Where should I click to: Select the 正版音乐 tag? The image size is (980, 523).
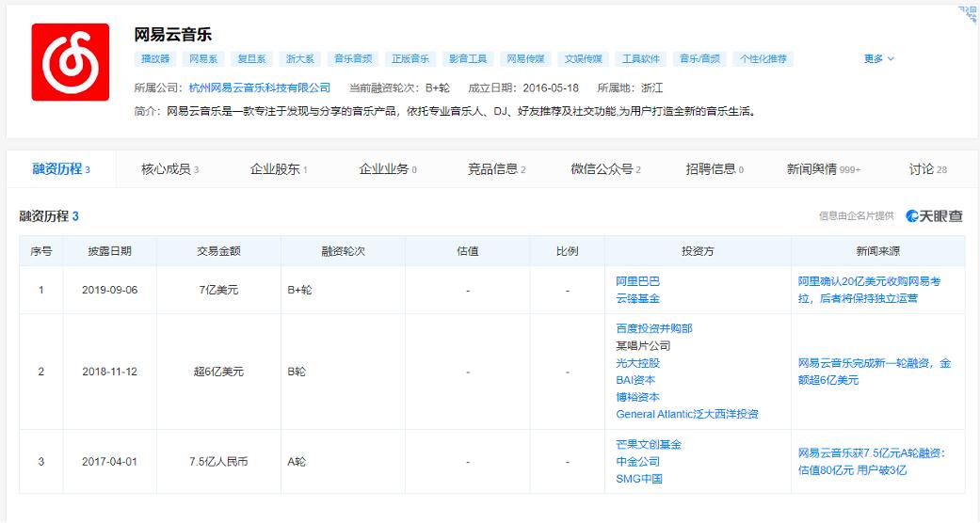point(410,58)
